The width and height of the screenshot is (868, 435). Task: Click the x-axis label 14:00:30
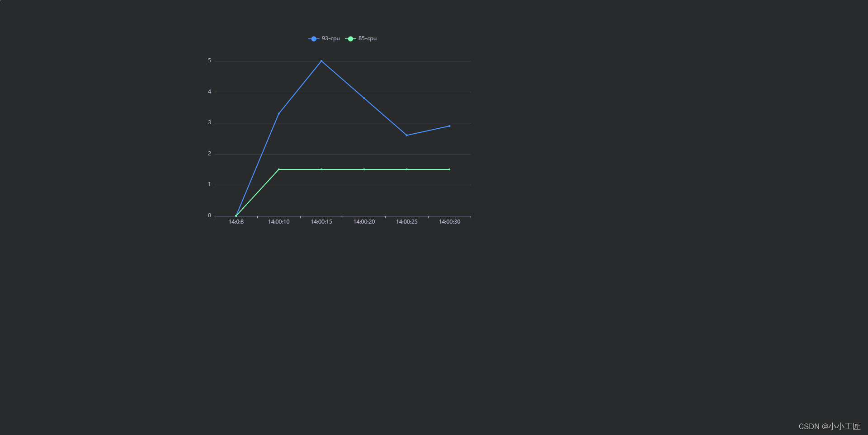pos(449,222)
